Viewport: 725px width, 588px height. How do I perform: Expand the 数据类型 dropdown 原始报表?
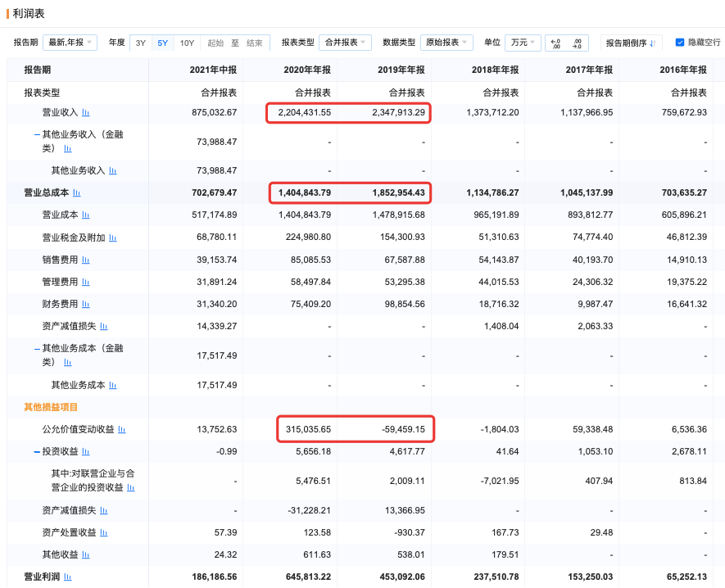tap(446, 43)
